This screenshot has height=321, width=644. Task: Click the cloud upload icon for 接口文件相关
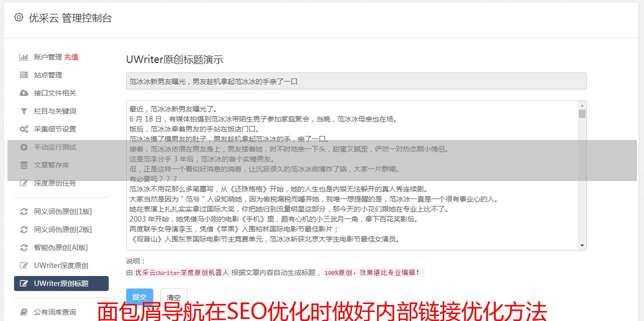[24, 93]
